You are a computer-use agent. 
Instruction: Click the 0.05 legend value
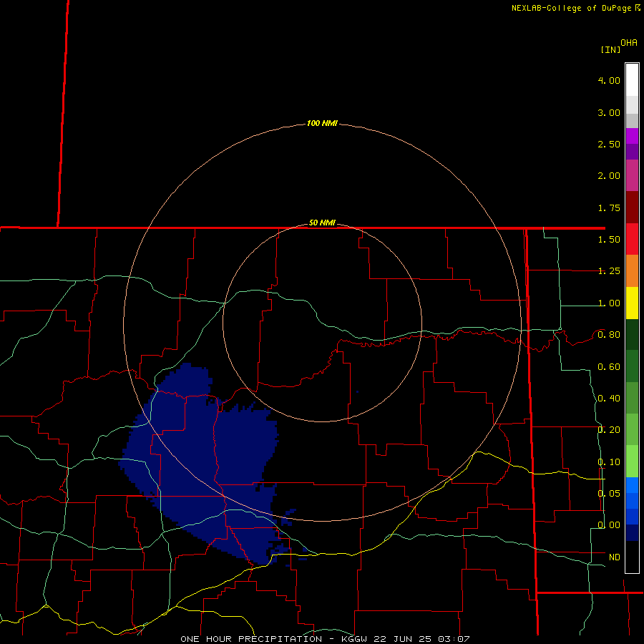click(609, 493)
